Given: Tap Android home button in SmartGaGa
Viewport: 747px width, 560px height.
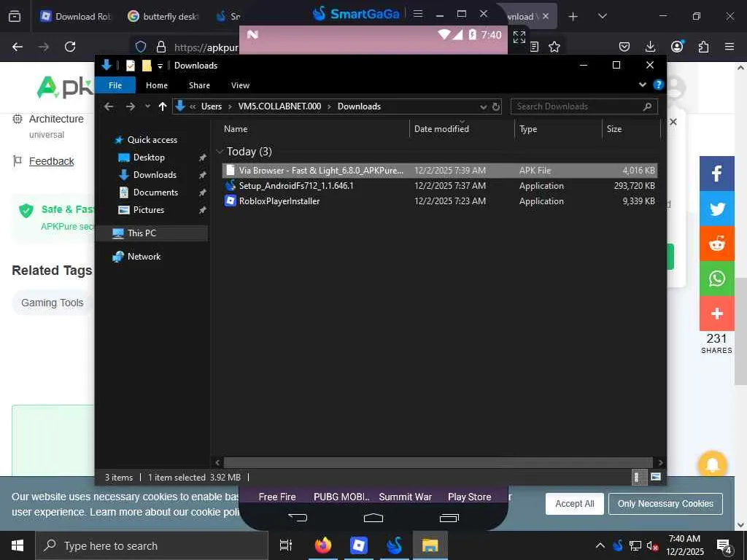Looking at the screenshot, I should click(373, 518).
